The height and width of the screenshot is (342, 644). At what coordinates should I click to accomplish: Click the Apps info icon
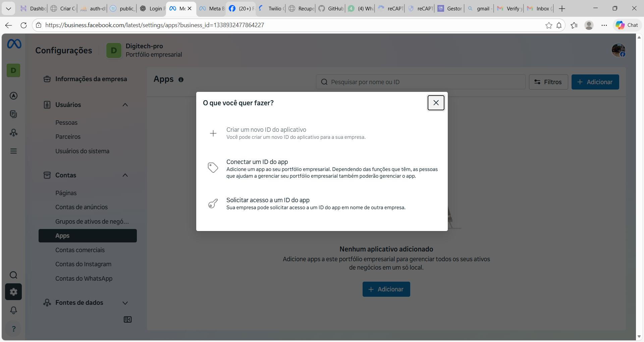pos(181,80)
